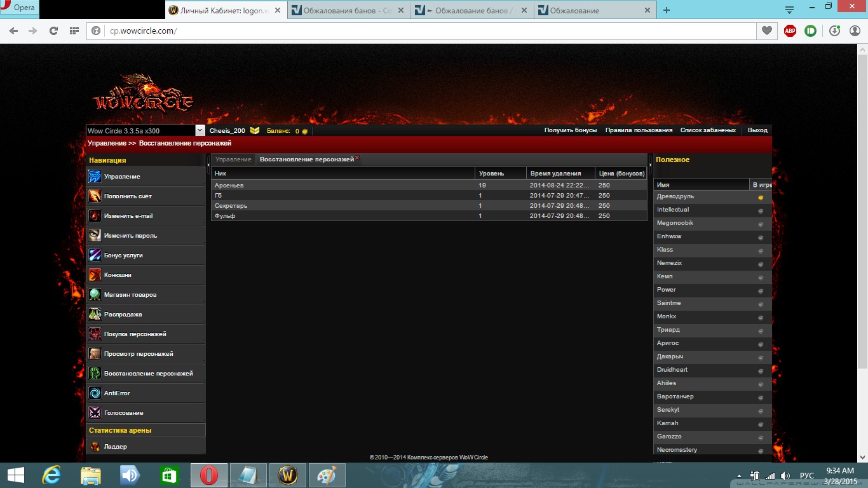Click the Голосование icon
The image size is (868, 488).
(x=95, y=413)
